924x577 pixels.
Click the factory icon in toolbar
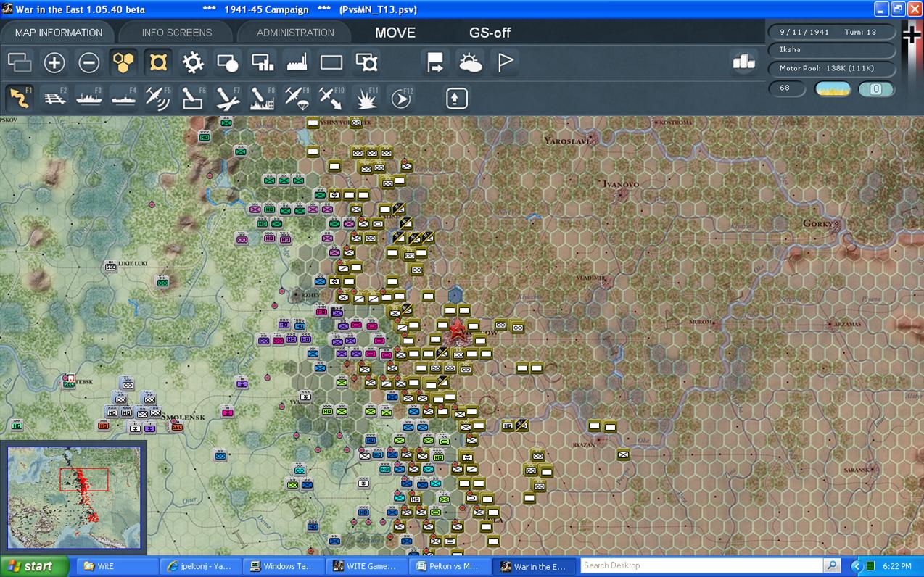pyautogui.click(x=297, y=62)
